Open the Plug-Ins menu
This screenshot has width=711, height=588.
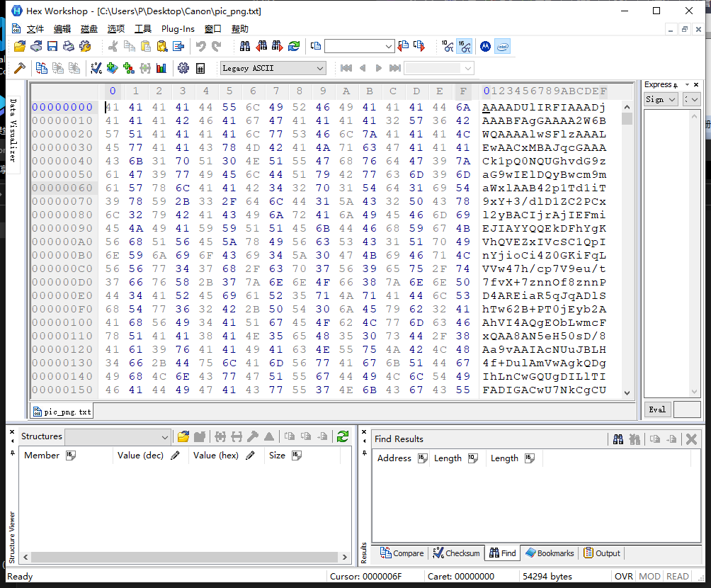tap(178, 29)
